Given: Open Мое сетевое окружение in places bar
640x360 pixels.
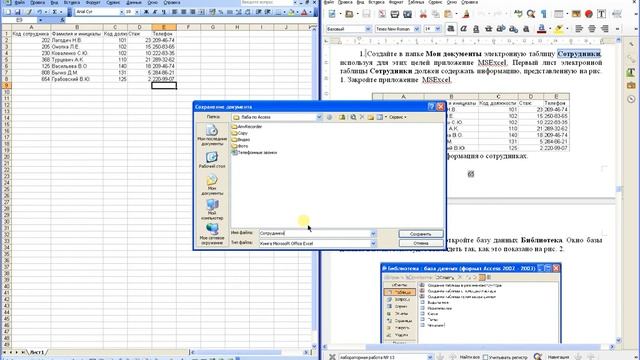Looking at the screenshot, I should coord(212,234).
